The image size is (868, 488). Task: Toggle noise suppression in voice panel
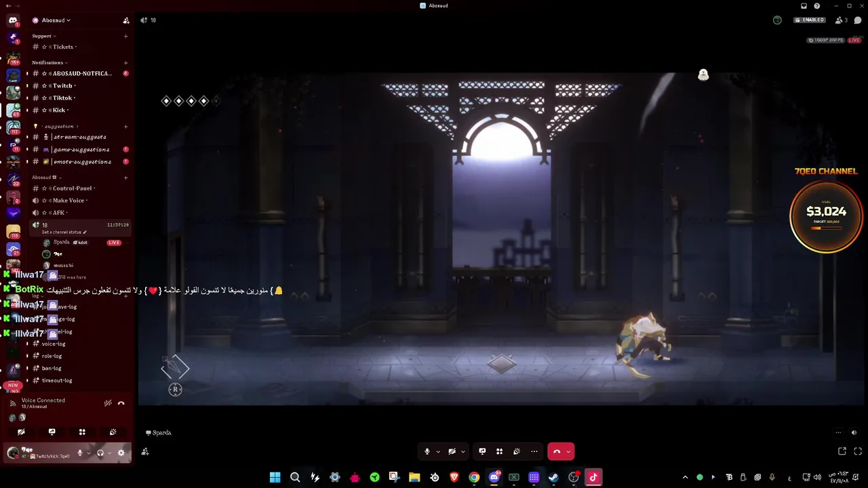point(108,403)
